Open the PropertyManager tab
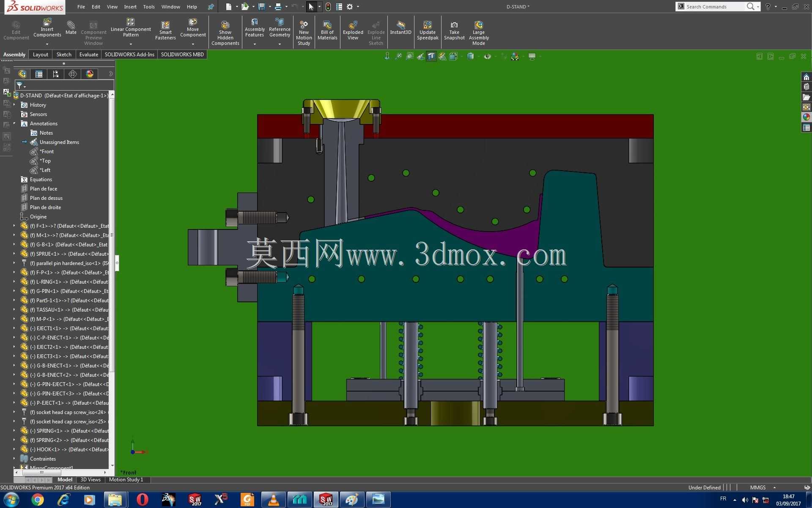 39,74
